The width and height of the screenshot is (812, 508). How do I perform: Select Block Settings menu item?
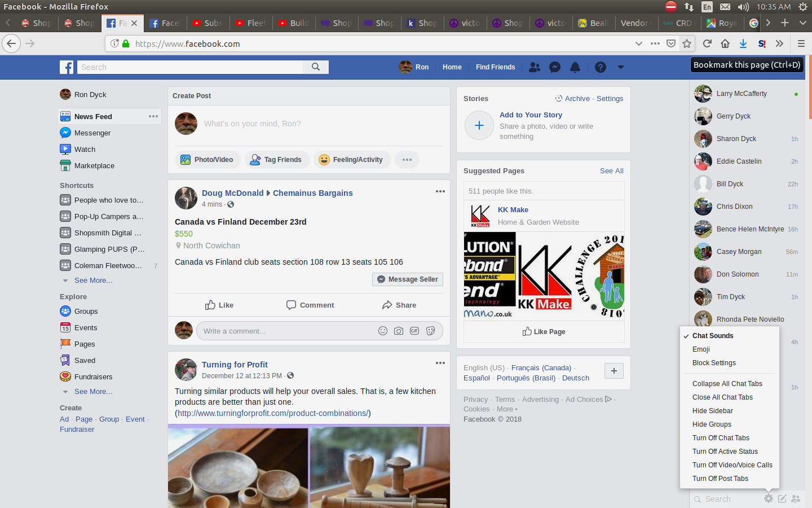[714, 363]
